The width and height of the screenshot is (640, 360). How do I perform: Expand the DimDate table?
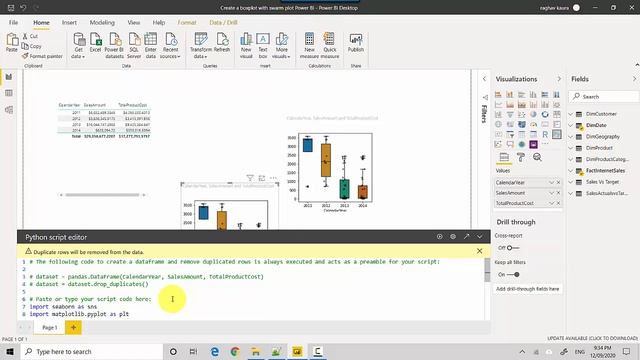click(571, 125)
